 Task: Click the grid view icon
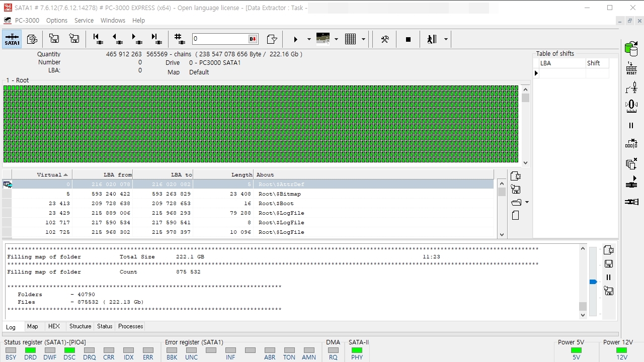351,39
